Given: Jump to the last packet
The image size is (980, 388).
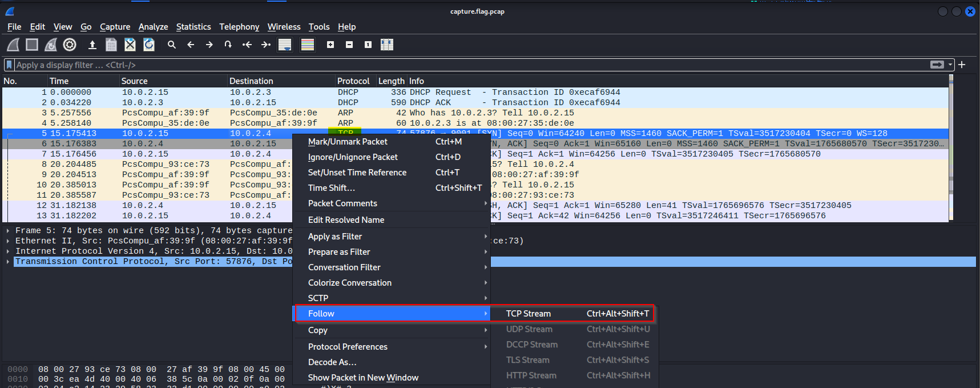Looking at the screenshot, I should point(266,45).
